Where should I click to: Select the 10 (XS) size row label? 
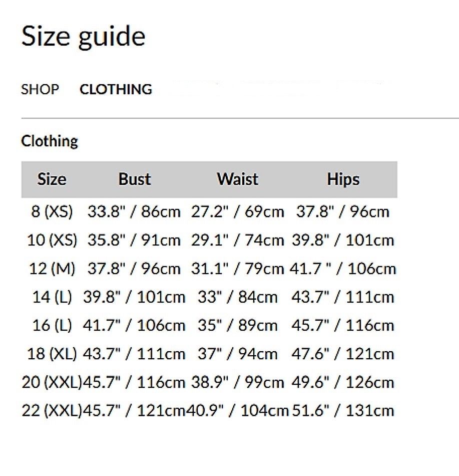tap(52, 241)
